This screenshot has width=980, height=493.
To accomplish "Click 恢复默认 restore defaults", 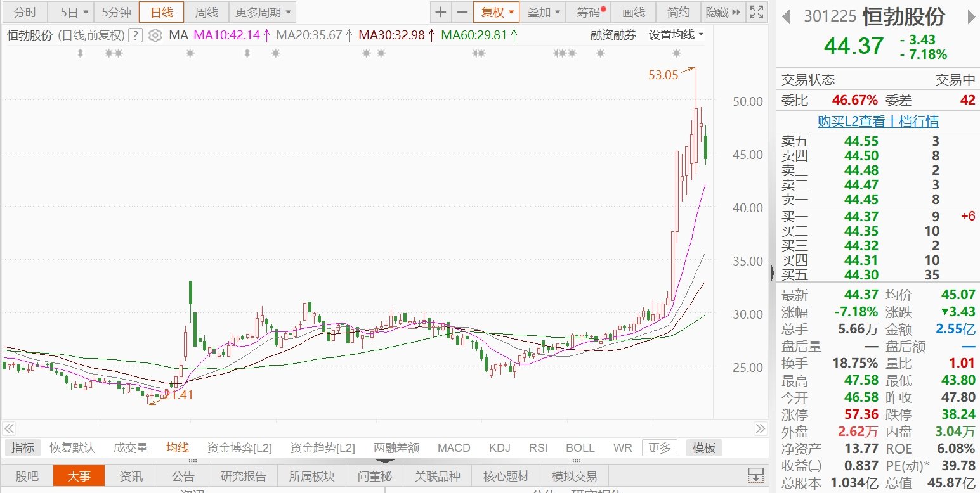I will pyautogui.click(x=72, y=448).
